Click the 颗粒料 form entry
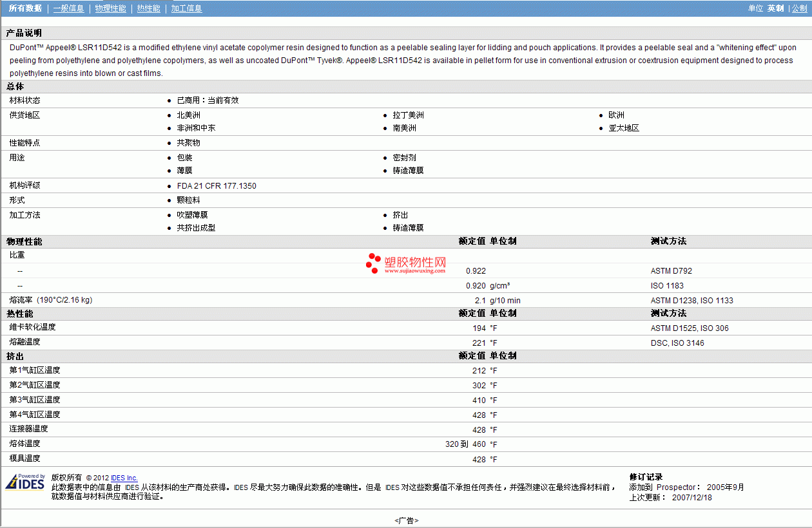Image resolution: width=812 pixels, height=528 pixels. (x=188, y=200)
